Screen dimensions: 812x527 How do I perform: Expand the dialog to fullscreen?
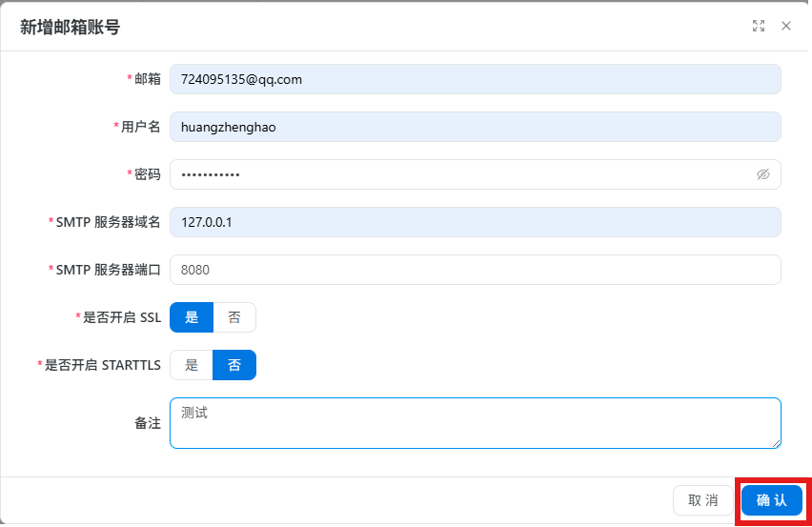pos(758,26)
